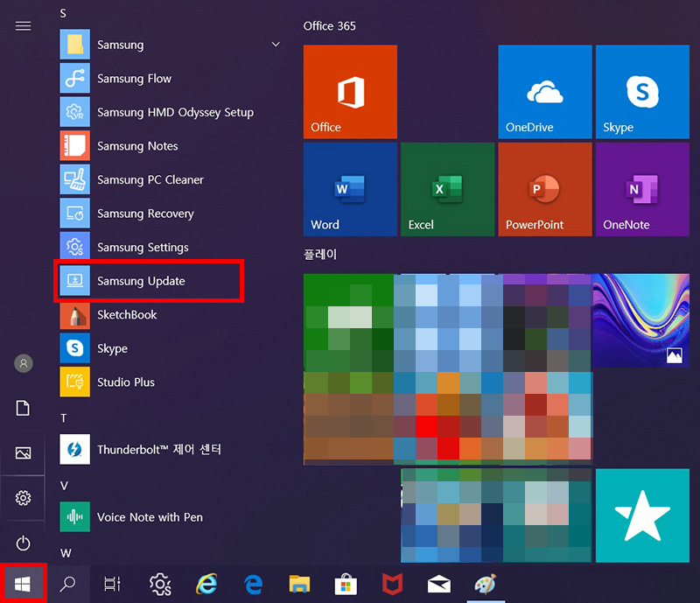Open McAfee from taskbar

coord(392,584)
